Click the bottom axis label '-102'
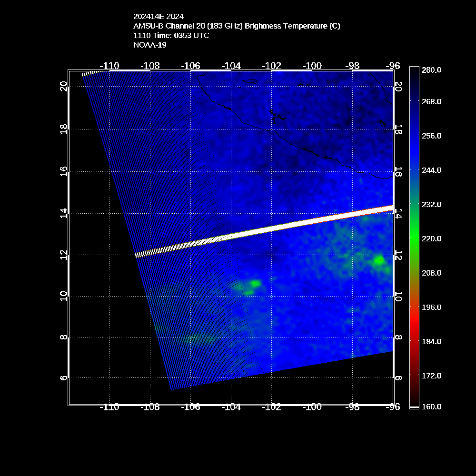The width and height of the screenshot is (476, 476). pos(271,407)
